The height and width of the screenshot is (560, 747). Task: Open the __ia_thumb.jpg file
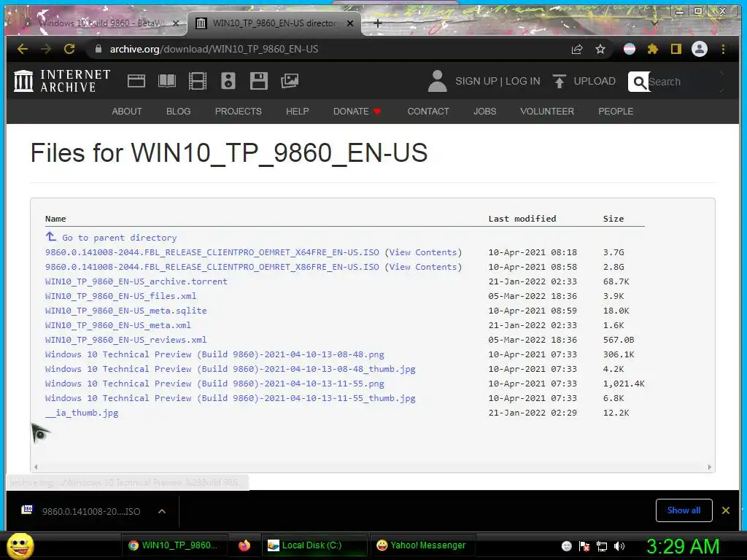tap(82, 413)
